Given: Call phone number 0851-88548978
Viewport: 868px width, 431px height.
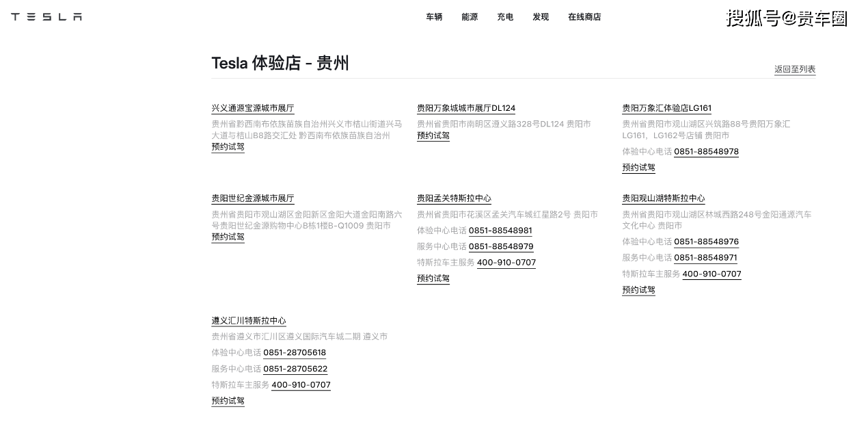Looking at the screenshot, I should tap(706, 152).
